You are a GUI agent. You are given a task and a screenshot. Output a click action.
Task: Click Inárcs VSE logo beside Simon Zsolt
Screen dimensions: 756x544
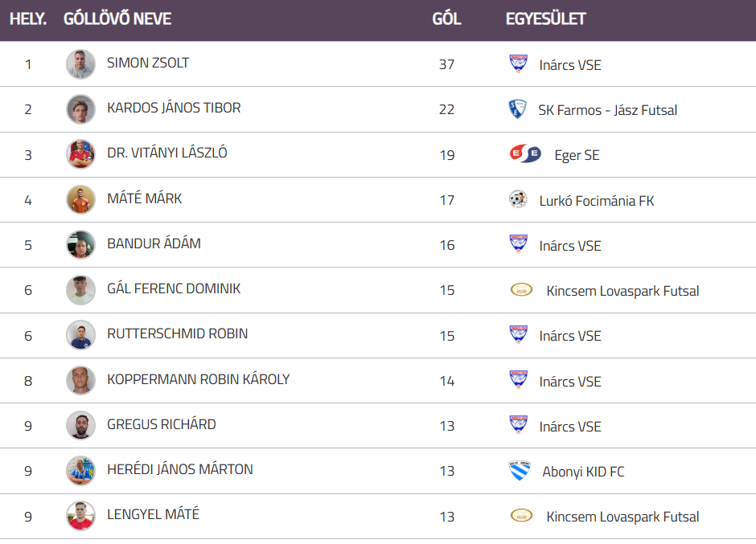coord(519,64)
